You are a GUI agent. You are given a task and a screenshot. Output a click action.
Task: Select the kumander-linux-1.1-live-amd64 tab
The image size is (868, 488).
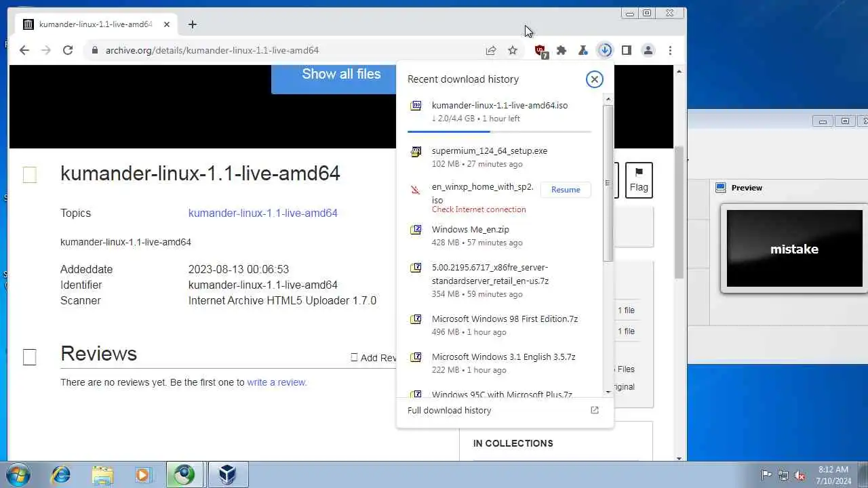tap(96, 24)
